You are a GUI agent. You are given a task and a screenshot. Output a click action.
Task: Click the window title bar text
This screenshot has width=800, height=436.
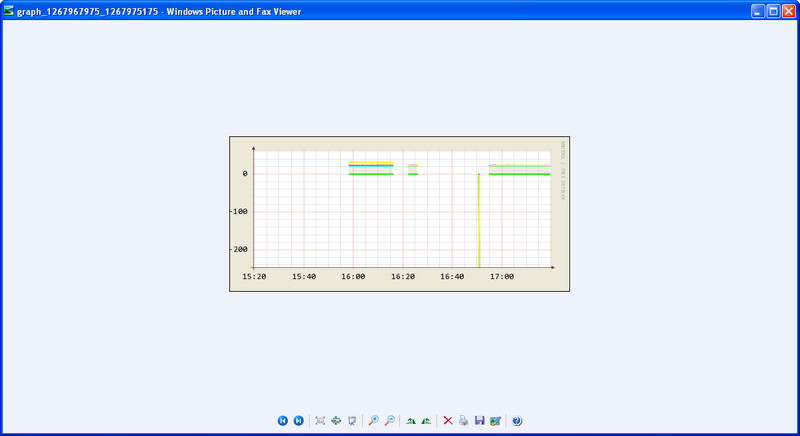[x=160, y=11]
